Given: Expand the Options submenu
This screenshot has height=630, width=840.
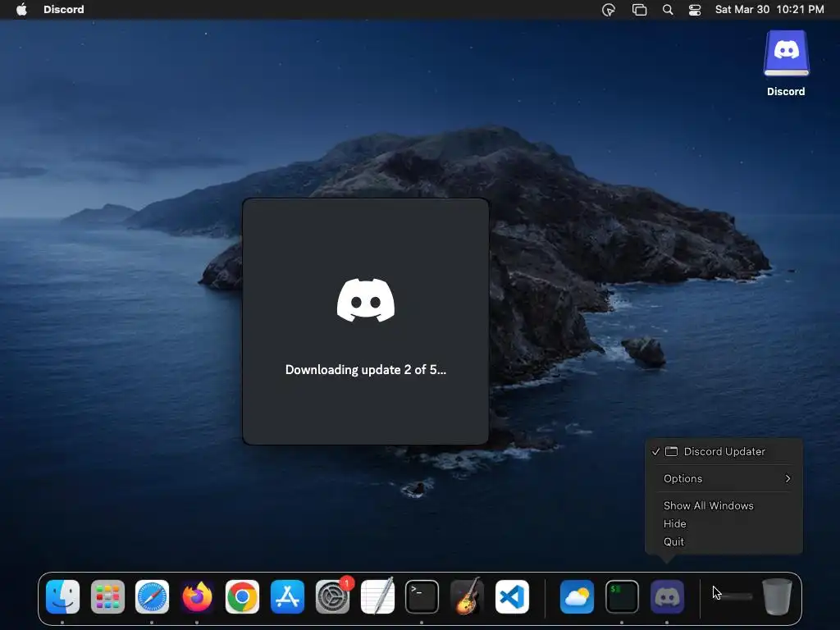Looking at the screenshot, I should point(724,478).
